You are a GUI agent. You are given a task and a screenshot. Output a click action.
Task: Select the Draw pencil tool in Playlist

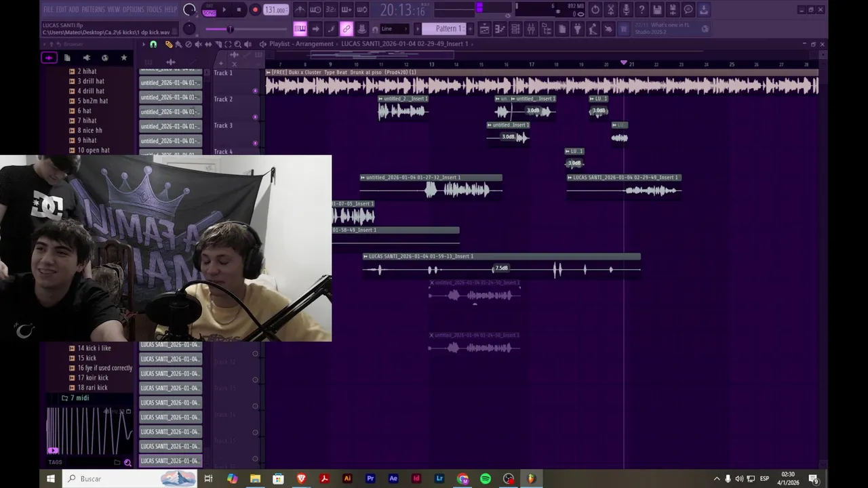click(168, 44)
